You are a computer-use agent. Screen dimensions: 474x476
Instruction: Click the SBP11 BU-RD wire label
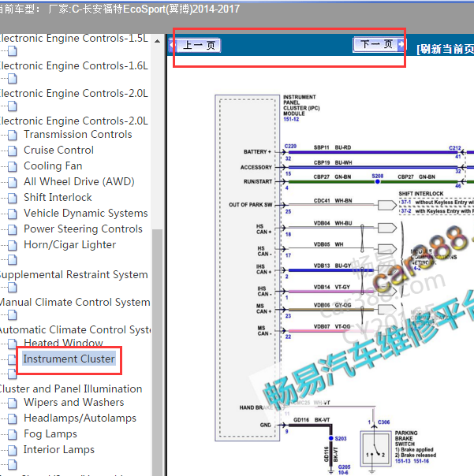332,147
